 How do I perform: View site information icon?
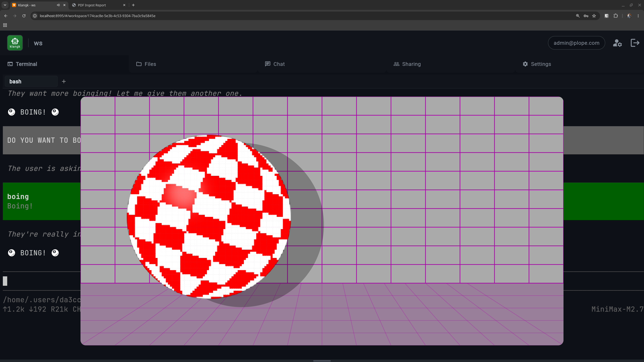(35, 16)
